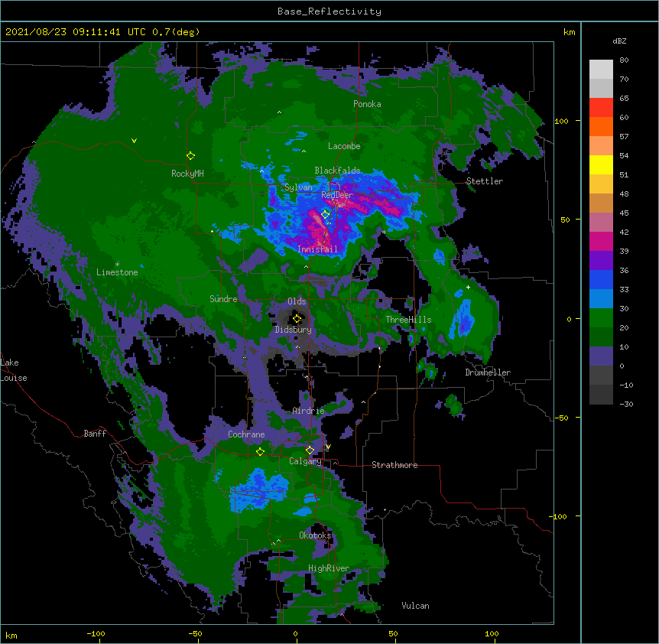Image resolution: width=659 pixels, height=644 pixels.
Task: Select the red 60-65 dBZ legend swatch
Action: 601,108
